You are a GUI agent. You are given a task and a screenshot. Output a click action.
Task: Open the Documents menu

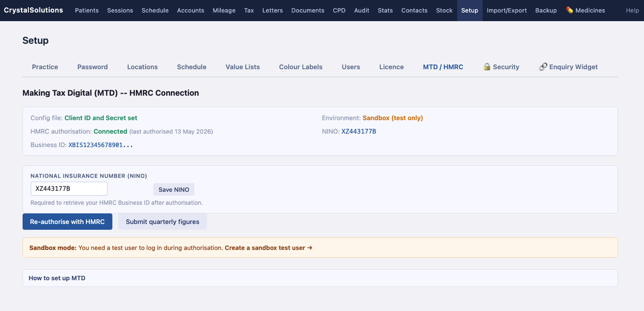coord(308,10)
